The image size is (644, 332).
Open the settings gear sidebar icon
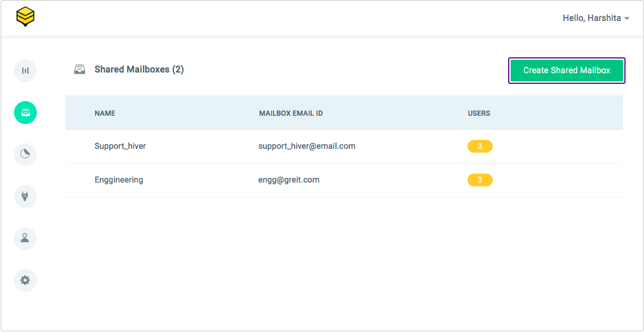[x=25, y=280]
